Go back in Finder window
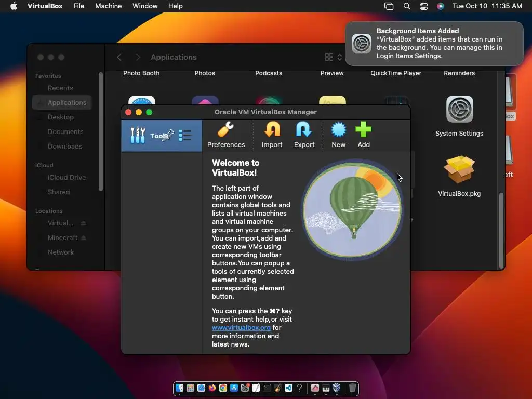 tap(119, 57)
